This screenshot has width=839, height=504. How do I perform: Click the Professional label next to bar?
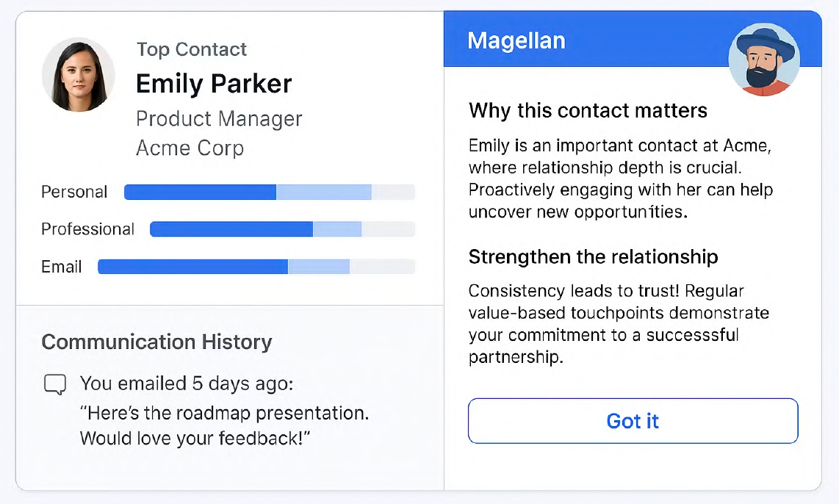point(87,229)
